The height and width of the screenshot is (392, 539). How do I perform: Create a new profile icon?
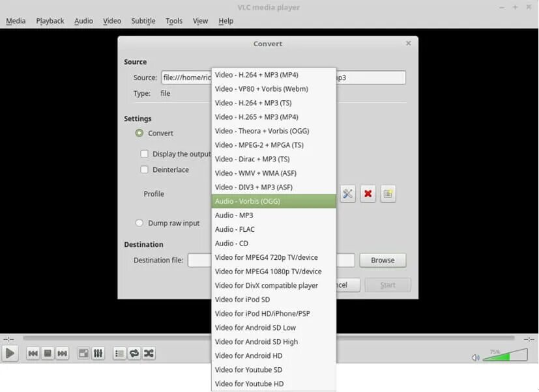(x=388, y=194)
